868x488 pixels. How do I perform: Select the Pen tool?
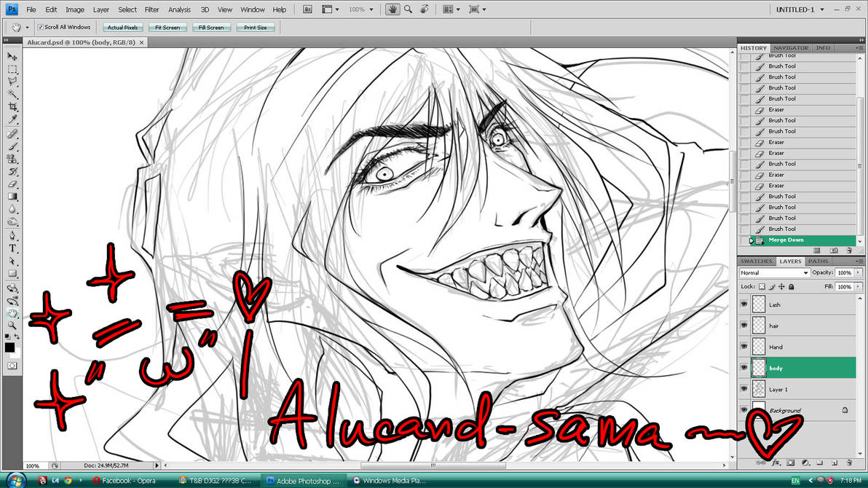click(12, 236)
